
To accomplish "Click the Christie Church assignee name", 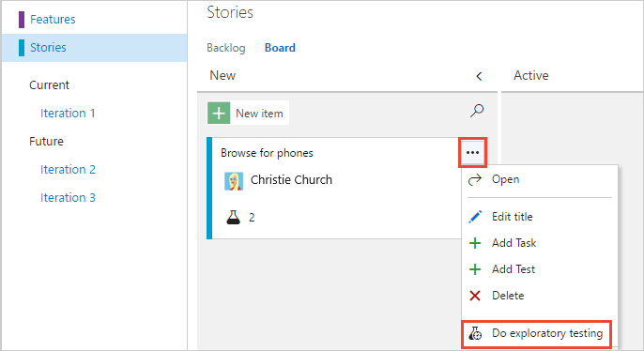I will pyautogui.click(x=291, y=180).
